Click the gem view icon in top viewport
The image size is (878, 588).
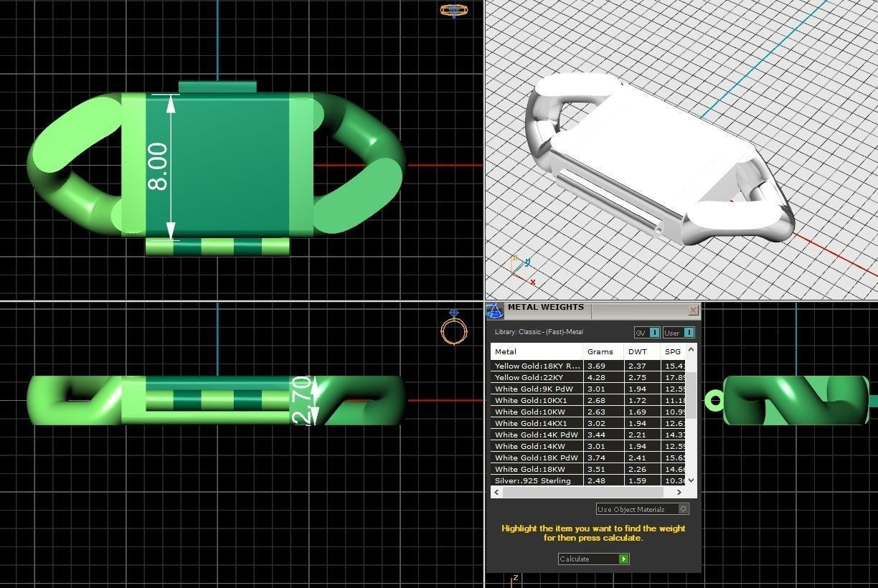pos(453,10)
